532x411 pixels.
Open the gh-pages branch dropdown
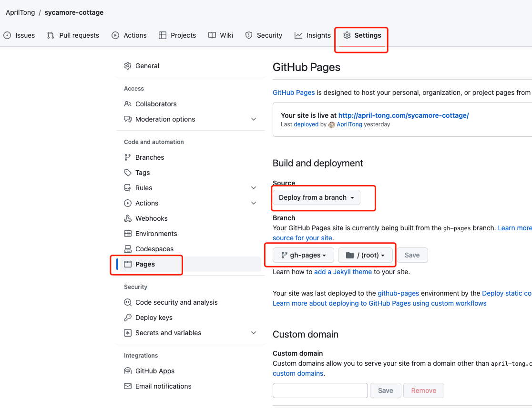click(x=303, y=255)
